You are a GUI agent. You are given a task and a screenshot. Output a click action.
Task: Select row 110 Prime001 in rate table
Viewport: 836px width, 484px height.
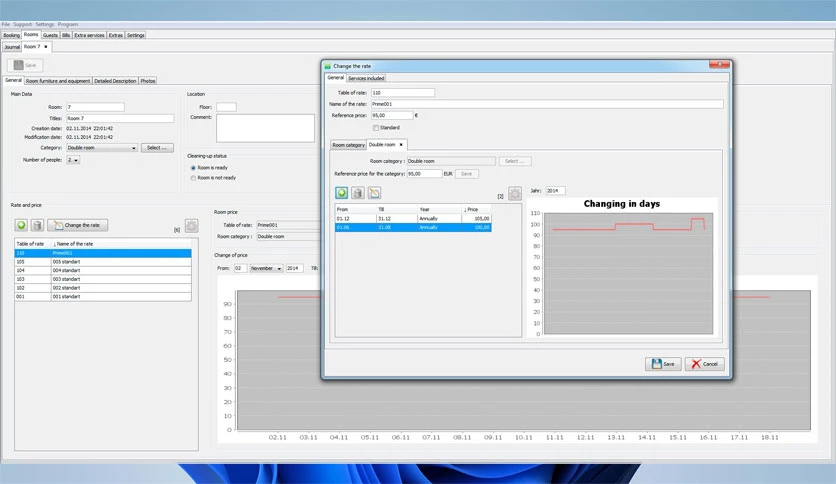click(x=103, y=253)
